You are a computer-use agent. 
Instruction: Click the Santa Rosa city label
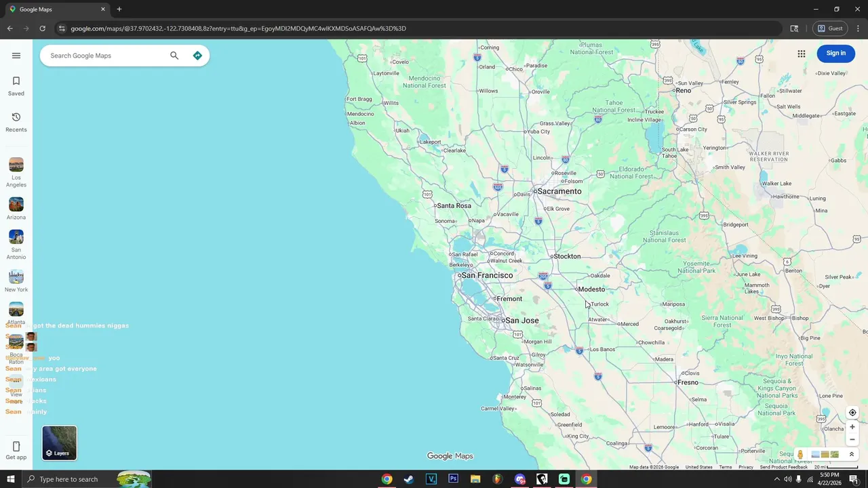pos(454,205)
